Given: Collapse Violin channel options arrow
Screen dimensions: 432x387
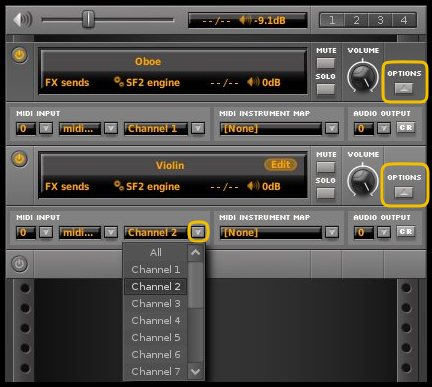Looking at the screenshot, I should point(404,192).
